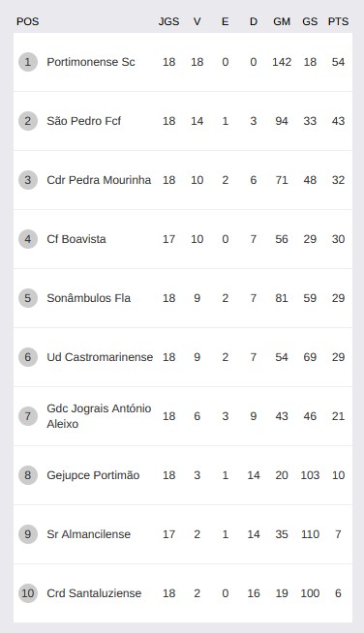The height and width of the screenshot is (633, 364).
Task: Select Gdc Jograis António Aleixo team
Action: click(x=99, y=416)
